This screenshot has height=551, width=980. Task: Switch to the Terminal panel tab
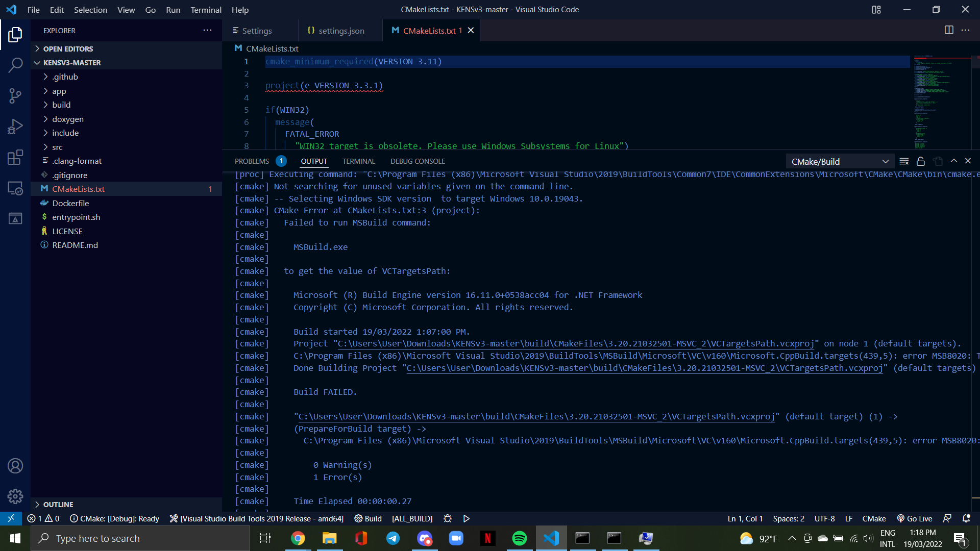[358, 161]
